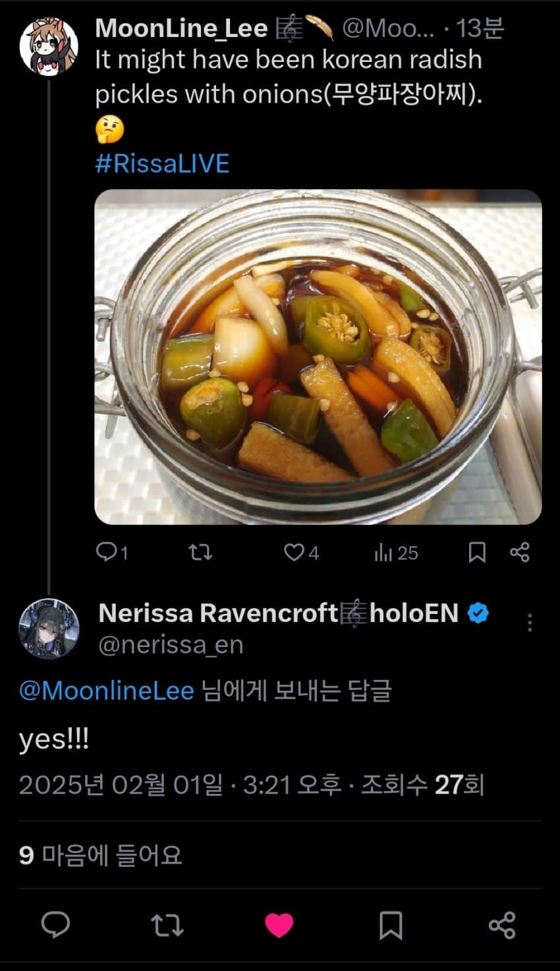560x971 pixels.
Task: Unlike Nerissa's tweet via pink heart
Action: pos(279,925)
